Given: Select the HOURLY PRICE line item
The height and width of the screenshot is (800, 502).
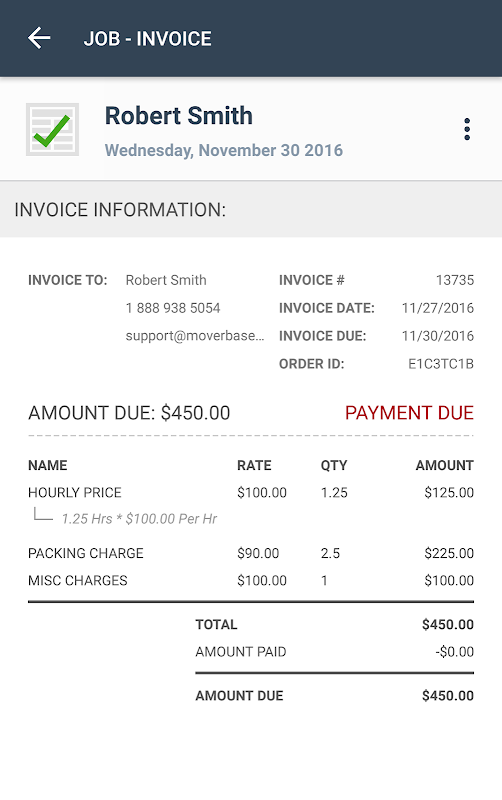Looking at the screenshot, I should [251, 492].
